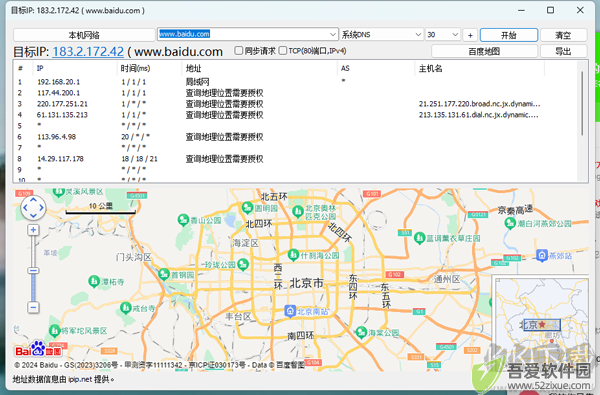Open the target IP link 183.2.172.42
This screenshot has width=600, height=395.
pos(88,51)
